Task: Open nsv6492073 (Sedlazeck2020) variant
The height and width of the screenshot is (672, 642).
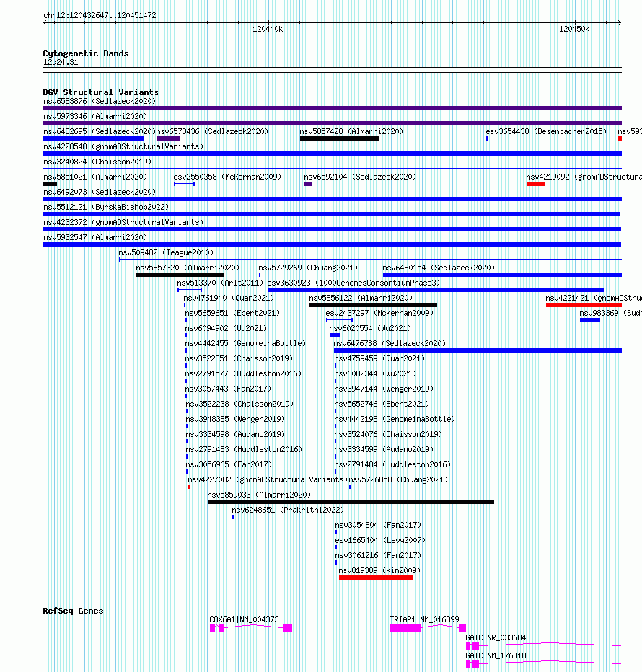Action: [100, 192]
